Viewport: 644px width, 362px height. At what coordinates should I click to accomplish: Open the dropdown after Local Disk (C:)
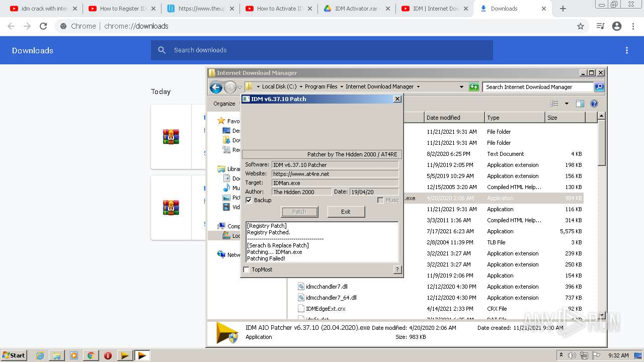pos(300,86)
